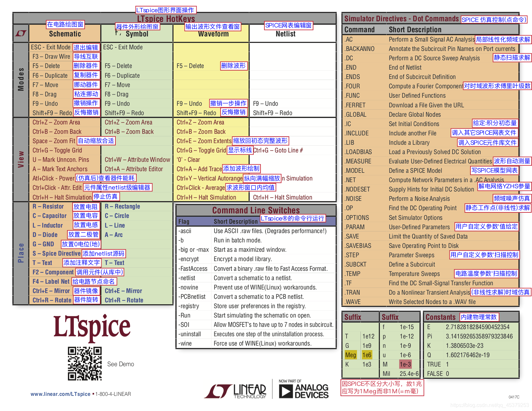
Task: Select the Symbol column header
Action: click(x=137, y=34)
